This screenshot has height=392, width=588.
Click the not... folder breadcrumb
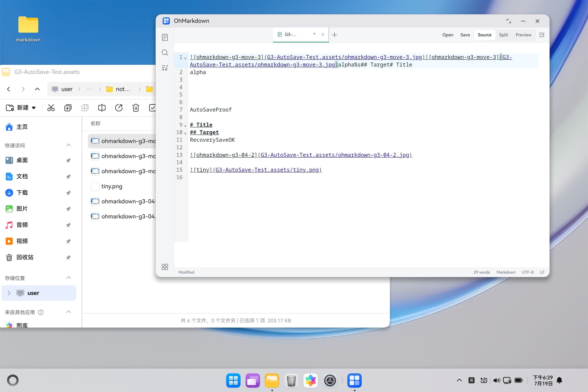pyautogui.click(x=118, y=89)
